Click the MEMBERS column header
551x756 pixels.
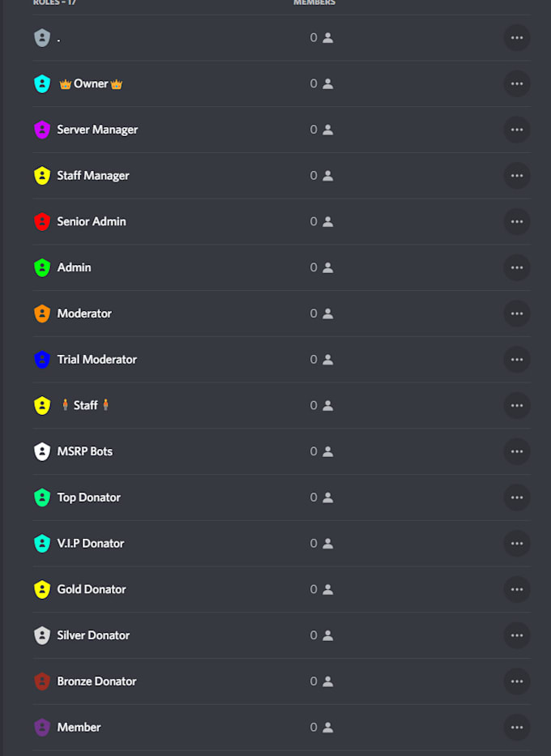[316, 2]
